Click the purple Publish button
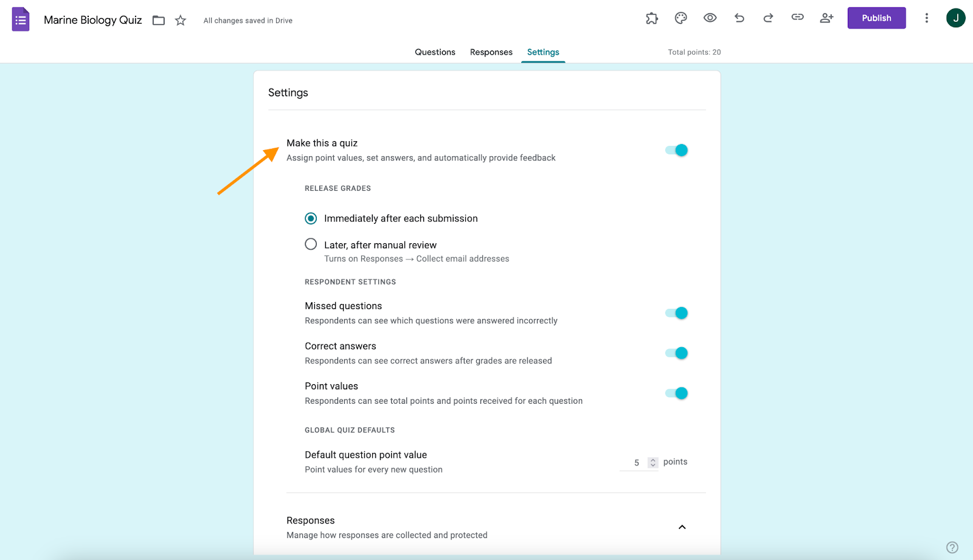The width and height of the screenshot is (973, 560). point(876,18)
